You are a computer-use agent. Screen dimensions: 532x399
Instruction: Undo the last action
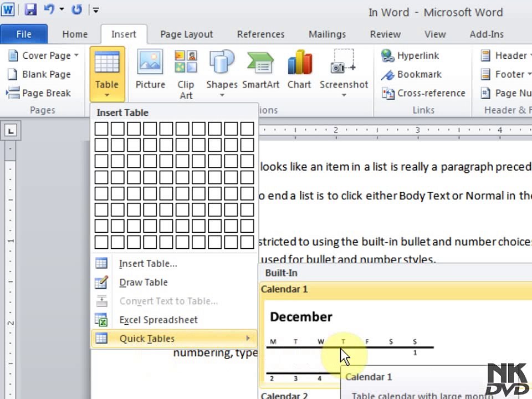[49, 9]
